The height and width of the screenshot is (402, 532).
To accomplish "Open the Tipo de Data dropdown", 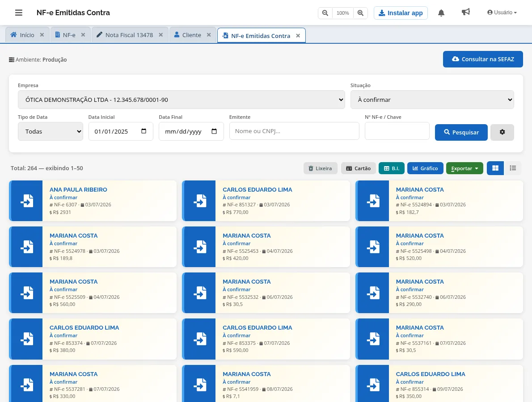I will tap(51, 131).
